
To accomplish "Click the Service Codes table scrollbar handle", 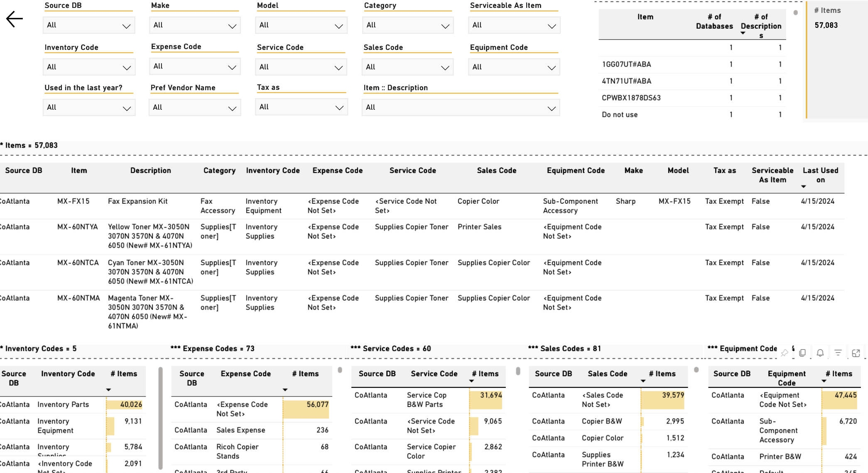I will [x=518, y=371].
